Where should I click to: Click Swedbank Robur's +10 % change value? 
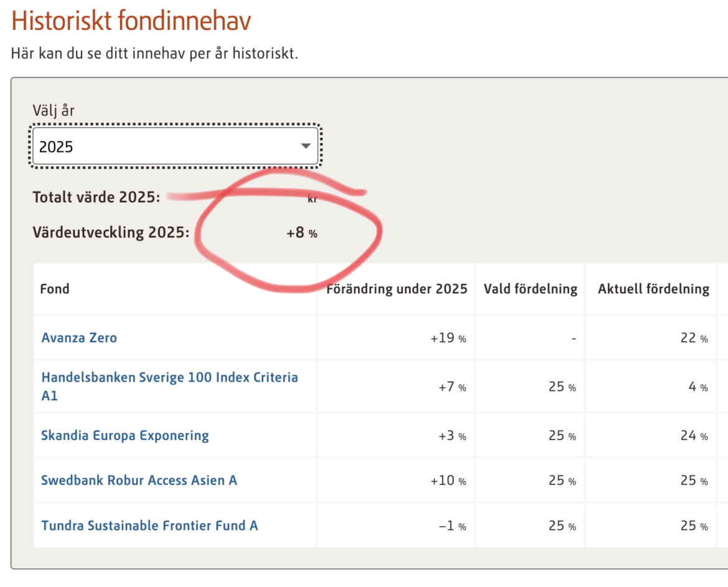tap(448, 481)
